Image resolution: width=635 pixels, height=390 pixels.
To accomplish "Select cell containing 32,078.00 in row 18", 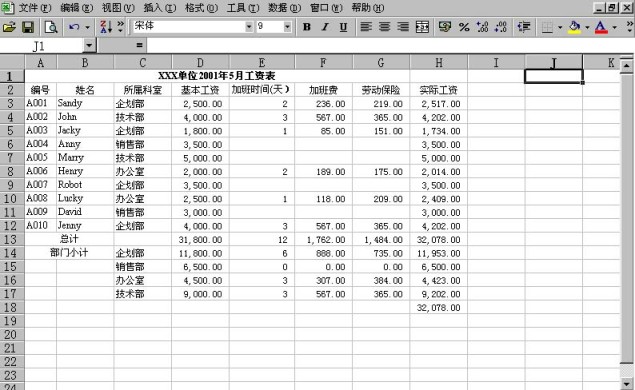I will tap(439, 307).
